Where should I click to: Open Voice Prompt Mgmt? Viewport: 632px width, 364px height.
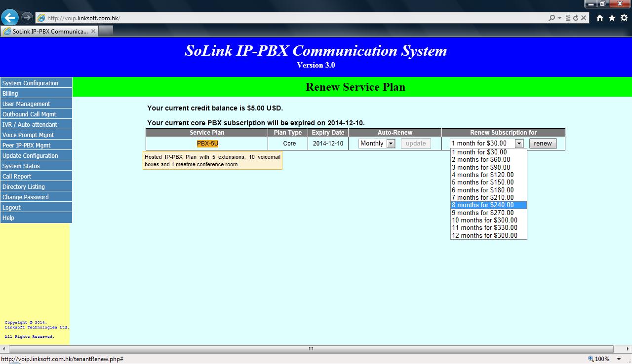36,135
